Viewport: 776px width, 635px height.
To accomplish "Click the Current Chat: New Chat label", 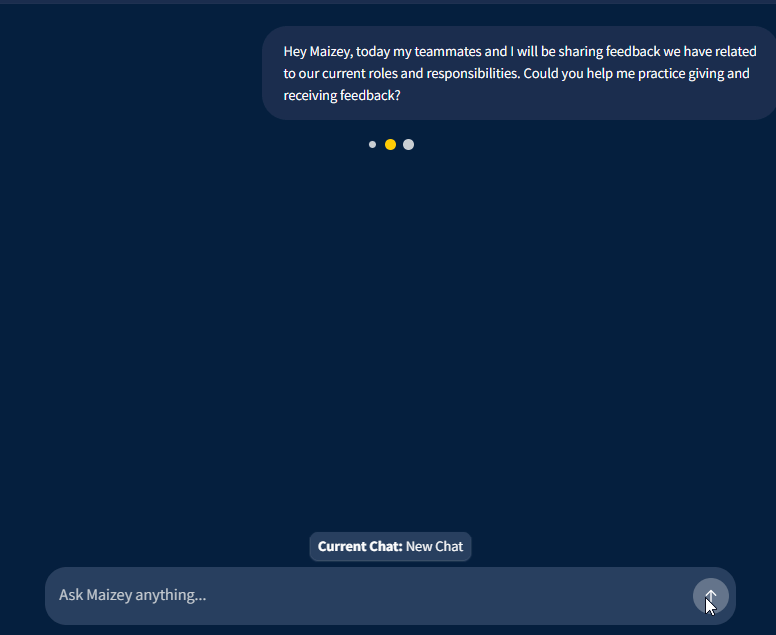I will point(390,546).
